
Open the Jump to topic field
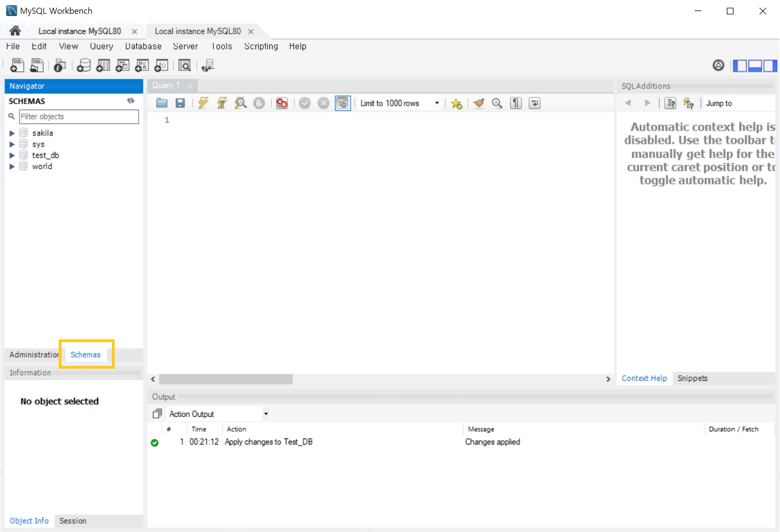tap(739, 103)
